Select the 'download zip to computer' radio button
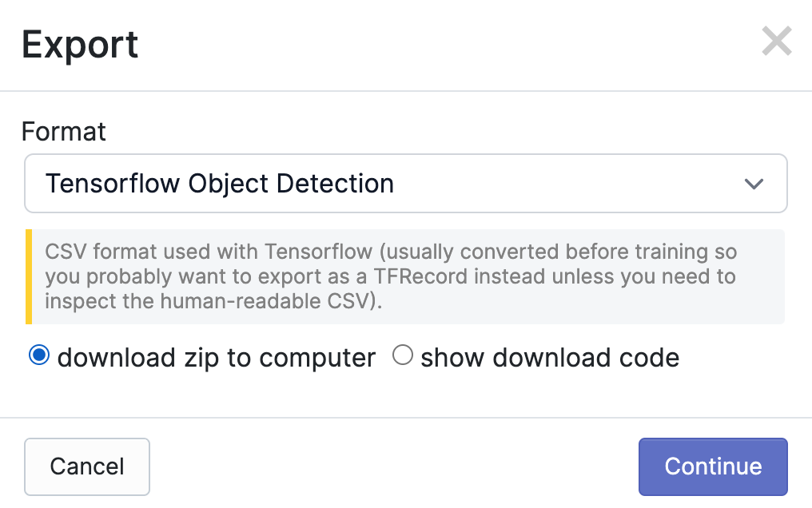The height and width of the screenshot is (508, 812). tap(38, 355)
